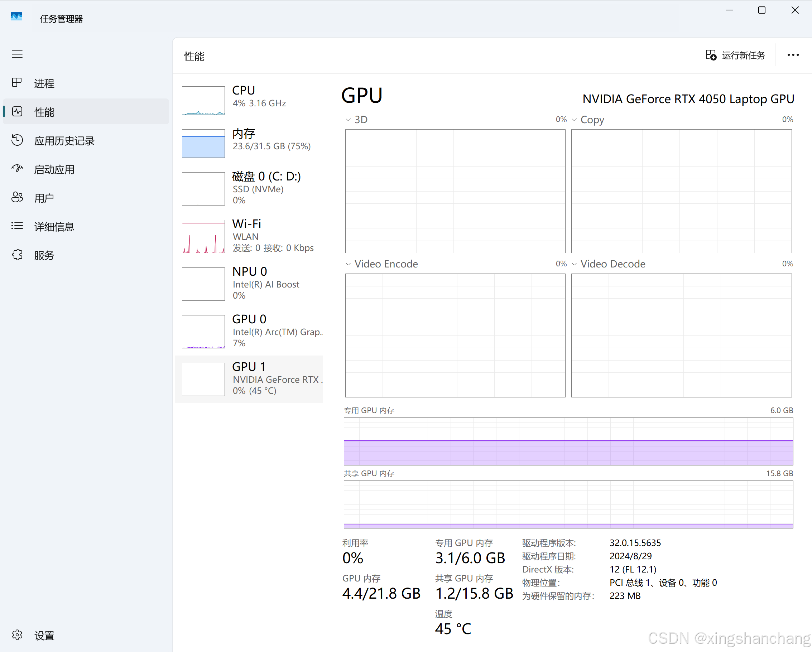Viewport: 812px width, 652px height.
Task: Open the 进程 (Processes) page icon
Action: click(17, 82)
